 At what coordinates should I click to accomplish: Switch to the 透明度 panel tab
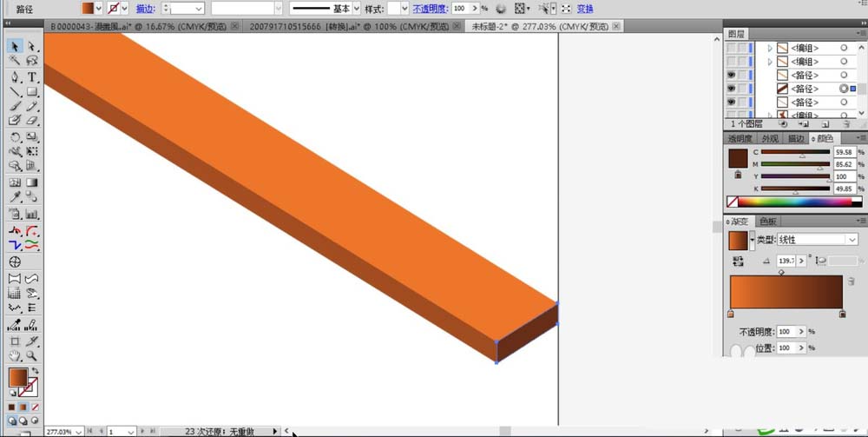tap(740, 138)
